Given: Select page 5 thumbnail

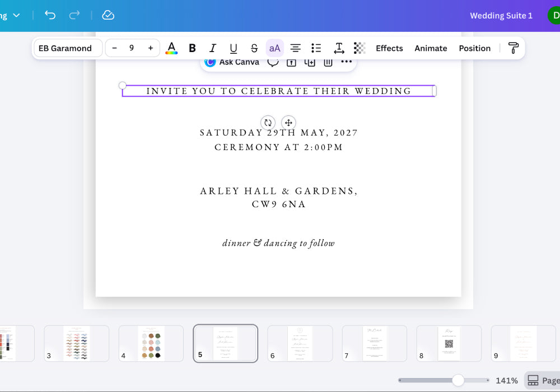Looking at the screenshot, I should [225, 343].
